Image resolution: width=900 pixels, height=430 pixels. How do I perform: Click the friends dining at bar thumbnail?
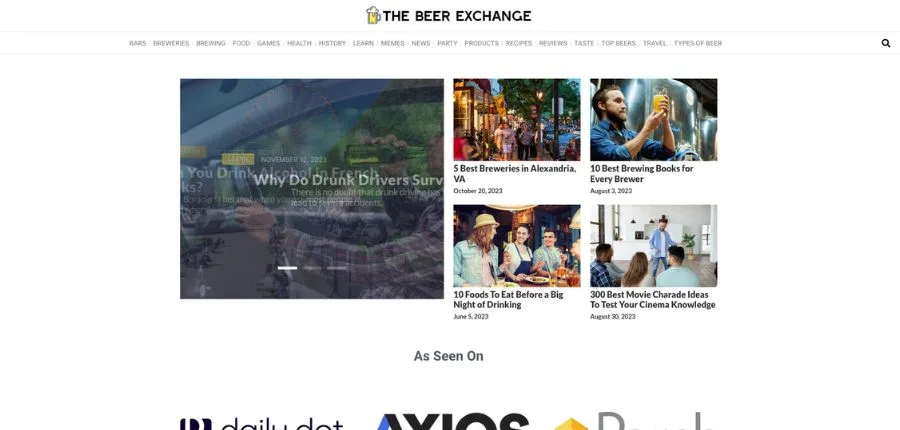point(517,246)
